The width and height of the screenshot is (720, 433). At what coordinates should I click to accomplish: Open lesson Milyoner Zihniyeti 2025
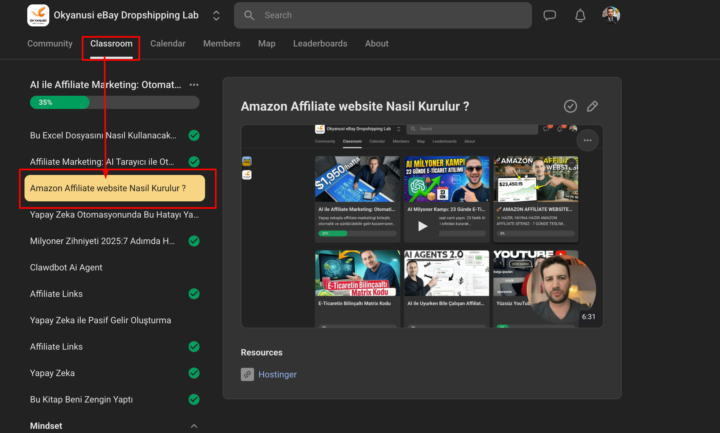click(x=102, y=241)
